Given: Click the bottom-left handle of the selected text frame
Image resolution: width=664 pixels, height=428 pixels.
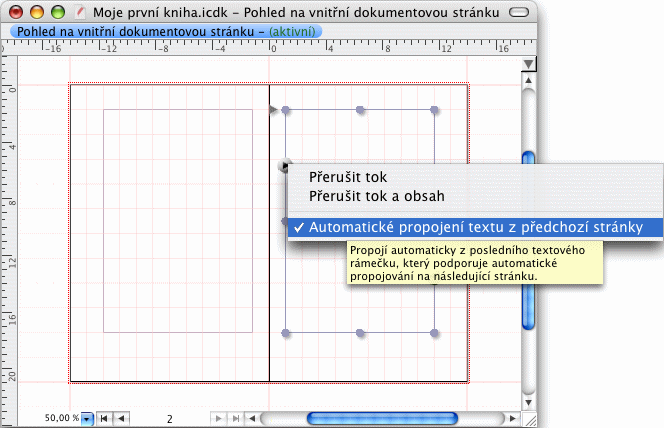Looking at the screenshot, I should pos(286,332).
